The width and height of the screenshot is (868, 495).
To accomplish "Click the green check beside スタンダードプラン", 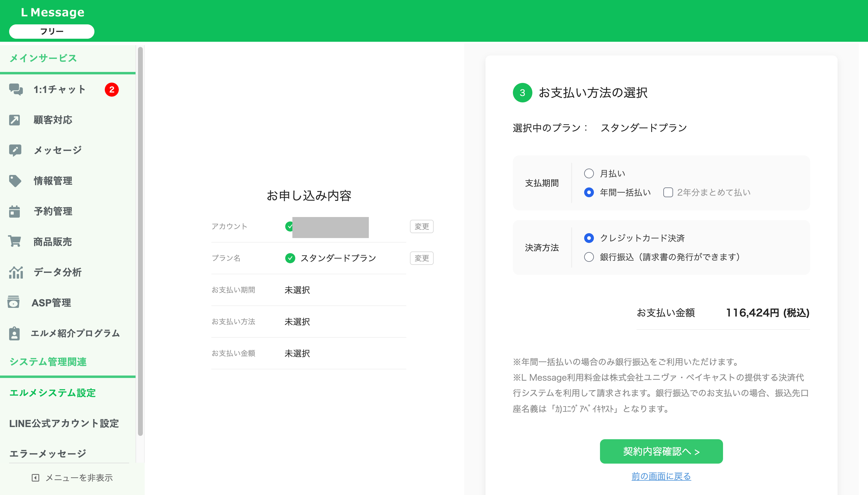I will click(290, 258).
